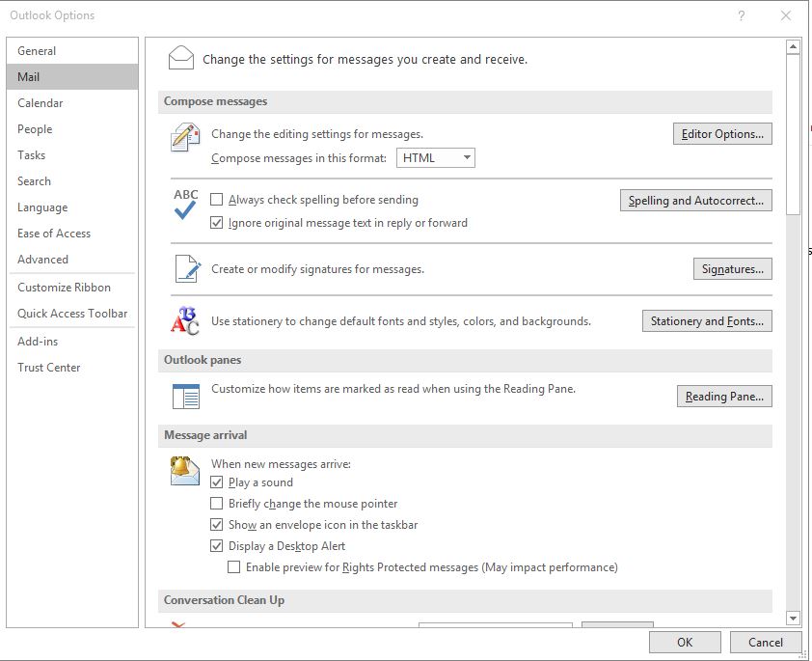
Task: Open Stationery and Fonts settings
Action: point(707,321)
